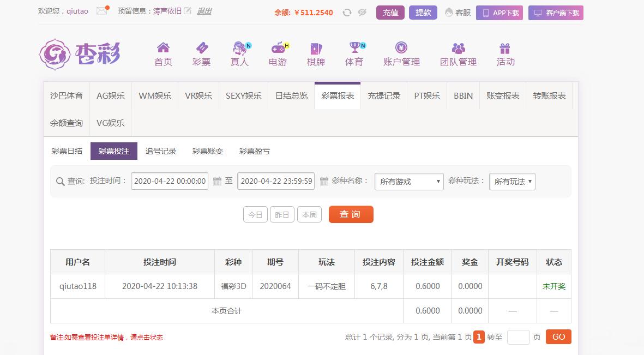Switch to the 沙巴体育 tab
Screen dimensions: 644x355
[67, 96]
